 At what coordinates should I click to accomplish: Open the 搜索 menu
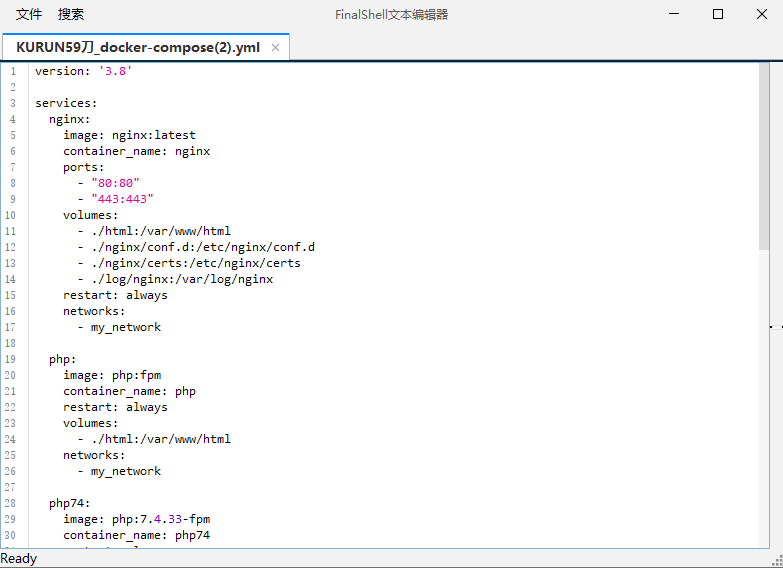pyautogui.click(x=71, y=14)
